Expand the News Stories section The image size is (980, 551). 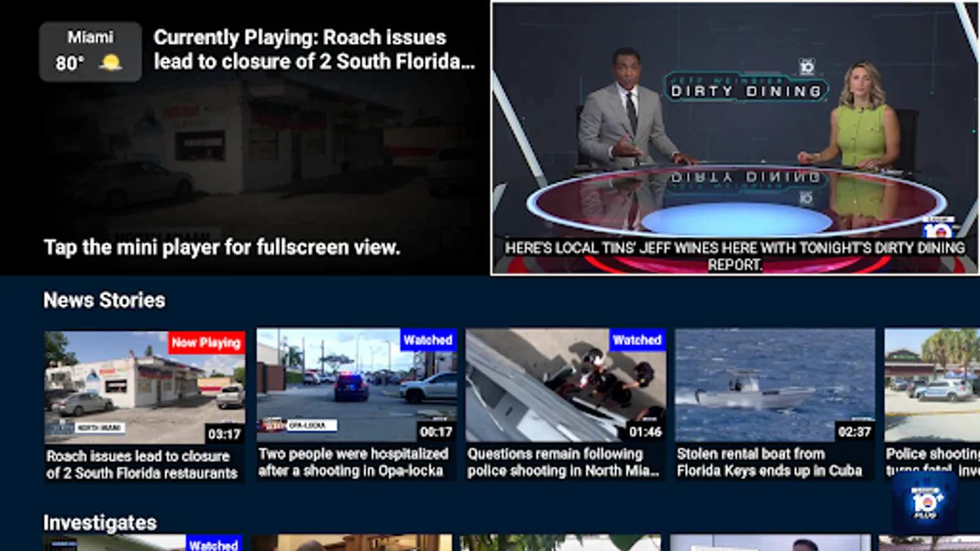point(104,301)
